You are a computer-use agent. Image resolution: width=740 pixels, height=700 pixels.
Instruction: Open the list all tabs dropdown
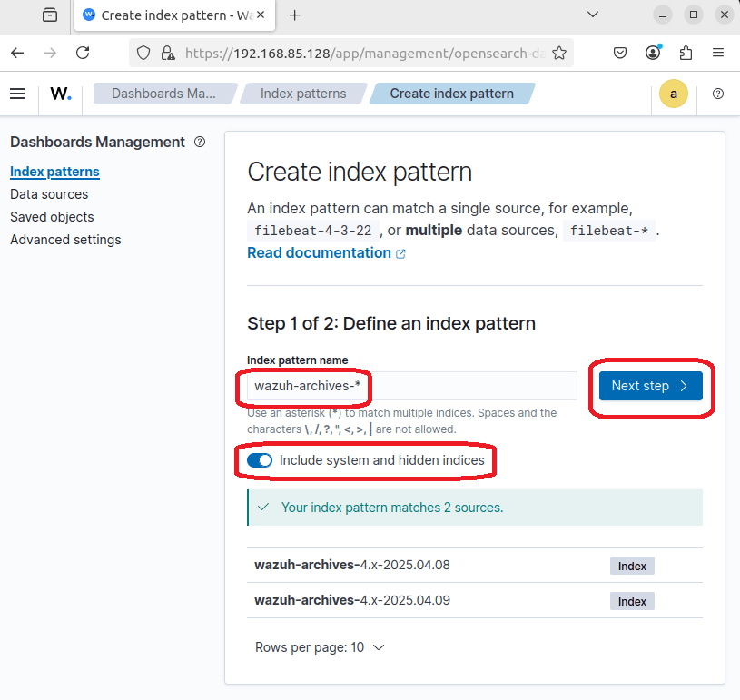593,15
